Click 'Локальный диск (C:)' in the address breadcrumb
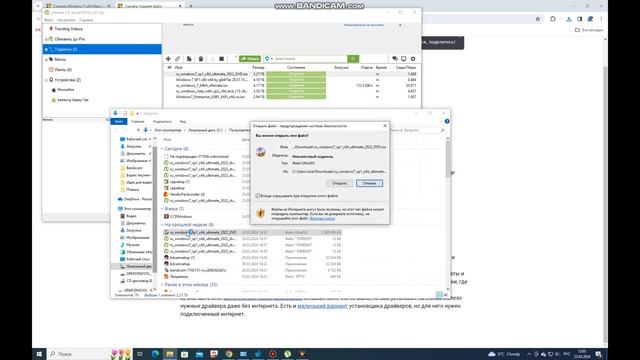The height and width of the screenshot is (360, 640). (205, 130)
